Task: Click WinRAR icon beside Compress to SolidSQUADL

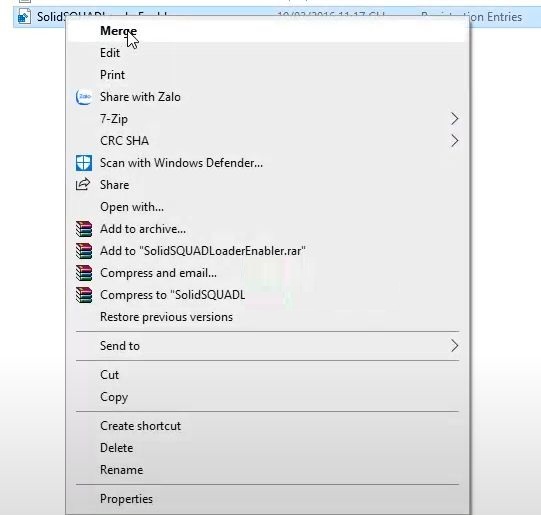Action: (84, 295)
